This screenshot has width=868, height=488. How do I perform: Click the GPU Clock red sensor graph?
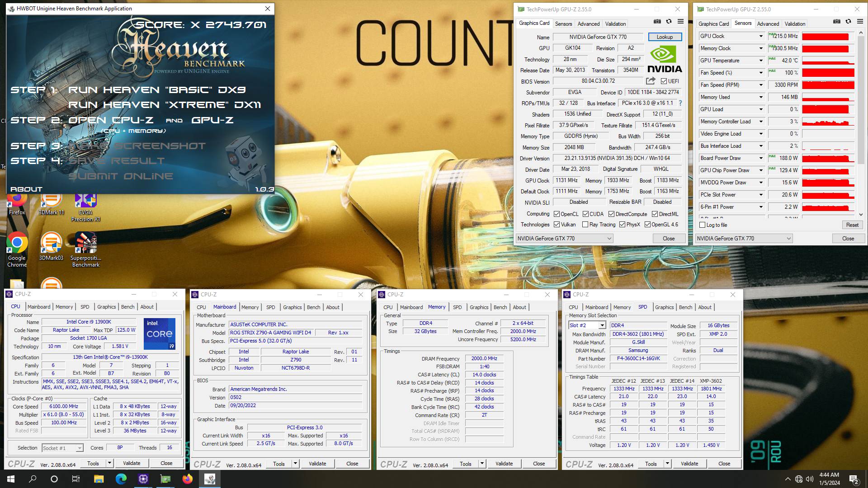(828, 36)
